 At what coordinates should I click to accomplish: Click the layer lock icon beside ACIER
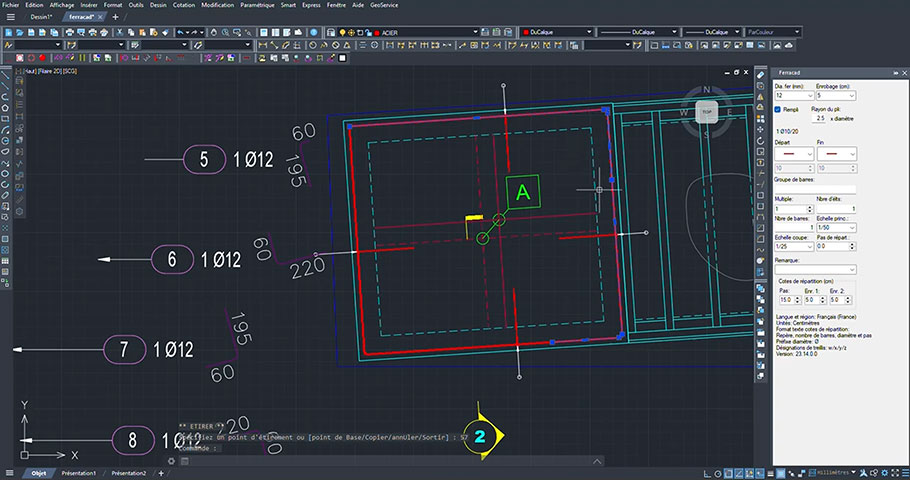368,33
